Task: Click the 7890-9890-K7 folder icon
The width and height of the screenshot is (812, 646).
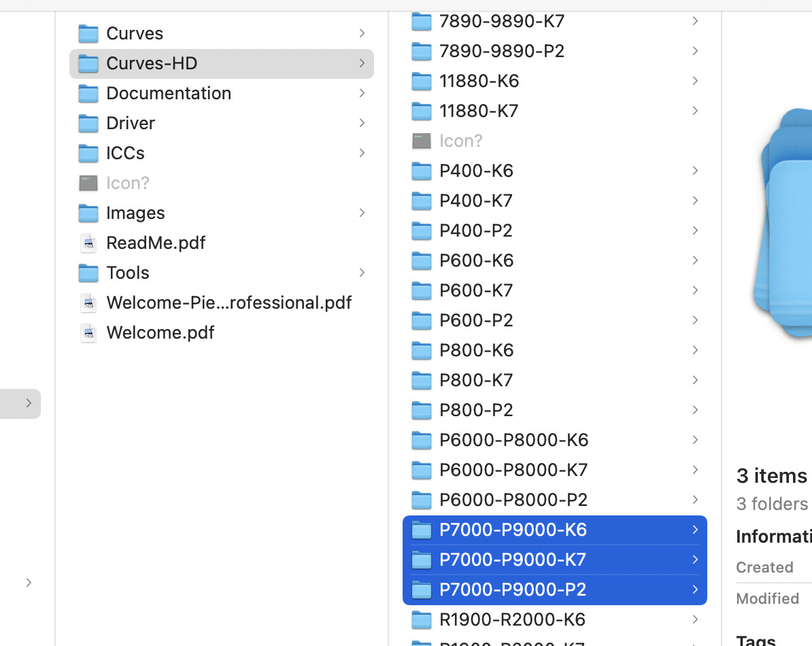Action: click(x=421, y=22)
